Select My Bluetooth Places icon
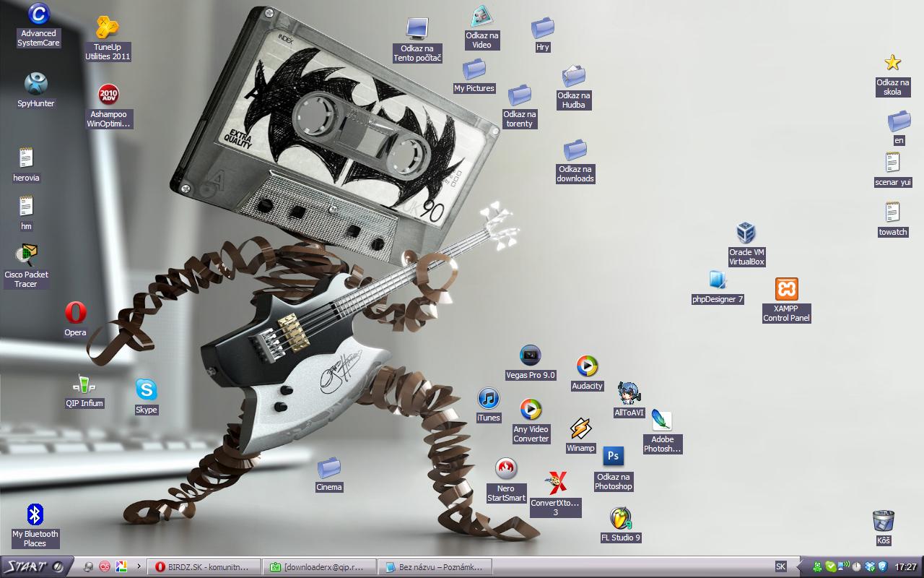 pyautogui.click(x=35, y=526)
